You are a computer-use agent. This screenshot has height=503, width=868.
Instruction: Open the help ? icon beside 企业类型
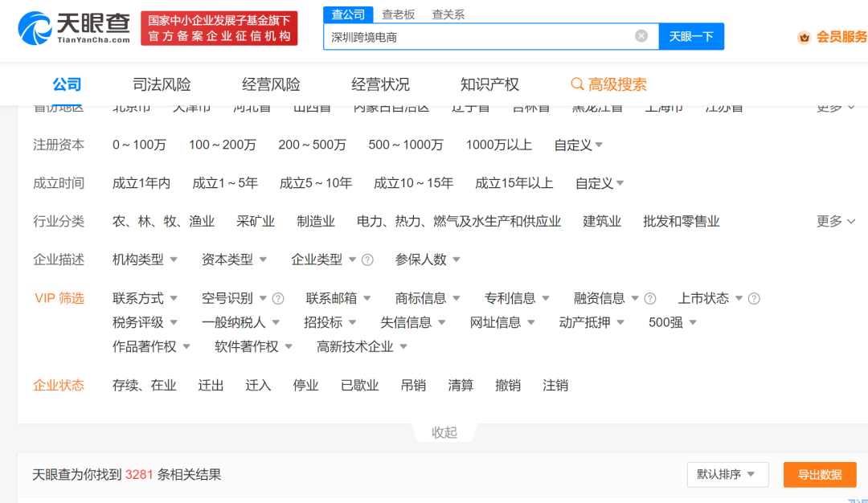pyautogui.click(x=367, y=260)
